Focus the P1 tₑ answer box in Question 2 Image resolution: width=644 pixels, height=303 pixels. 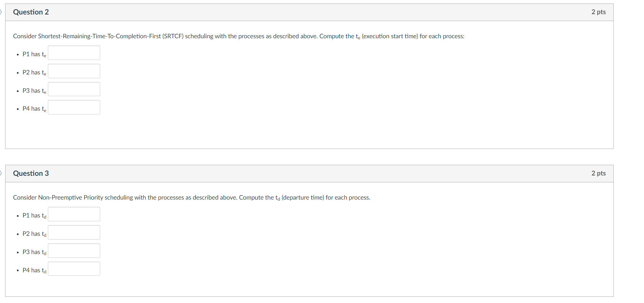click(x=74, y=53)
